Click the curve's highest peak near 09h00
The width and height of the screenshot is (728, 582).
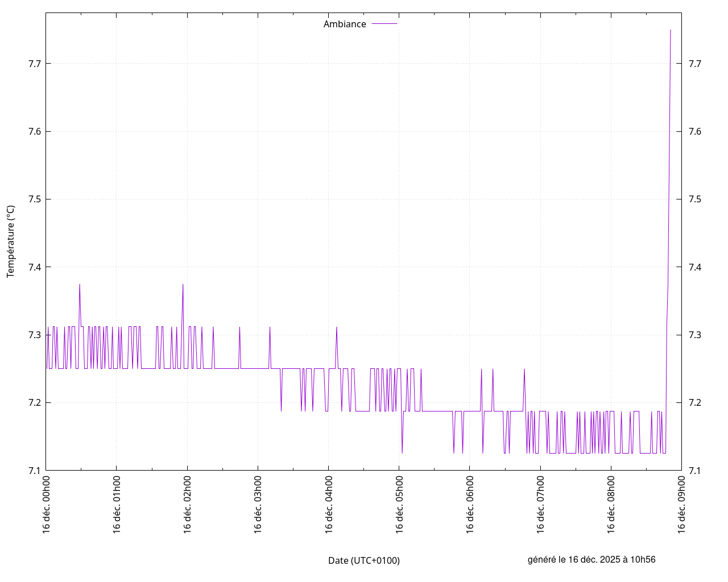coord(671,30)
